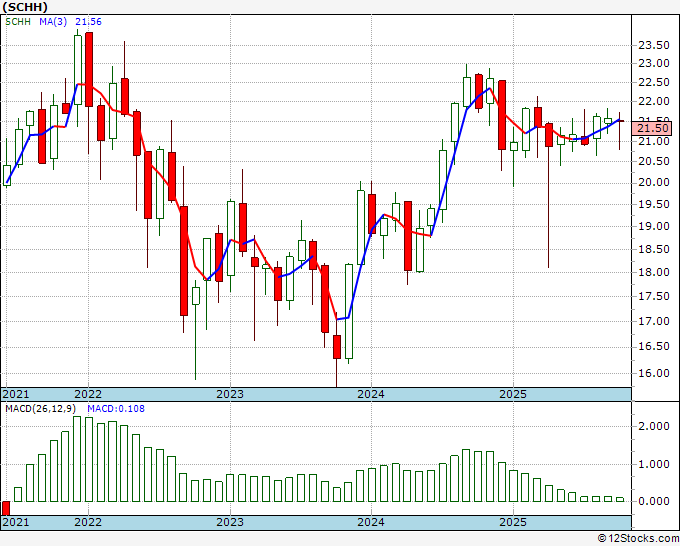The image size is (680, 546).
Task: Click the 23.00 price axis label
Action: point(654,63)
